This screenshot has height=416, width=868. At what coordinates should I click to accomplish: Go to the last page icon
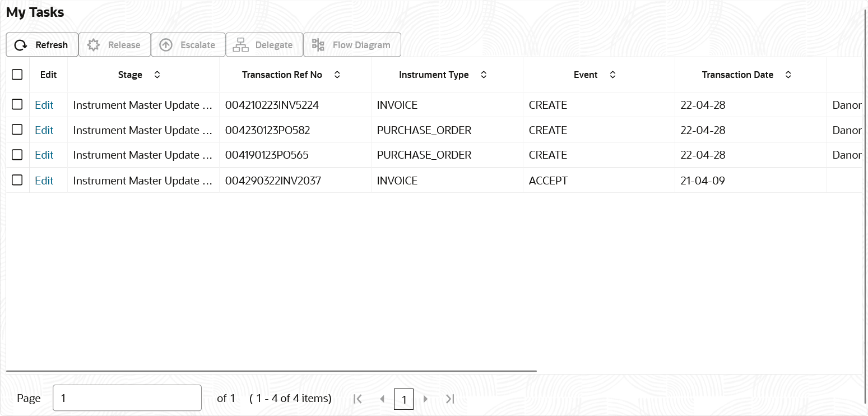click(449, 399)
